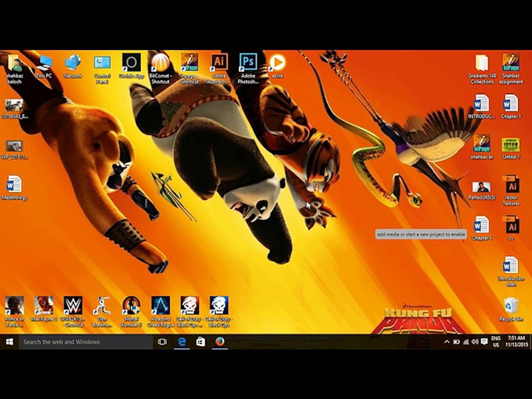This screenshot has height=399, width=532.
Task: Select the black circle app shortcut icon
Action: click(131, 62)
